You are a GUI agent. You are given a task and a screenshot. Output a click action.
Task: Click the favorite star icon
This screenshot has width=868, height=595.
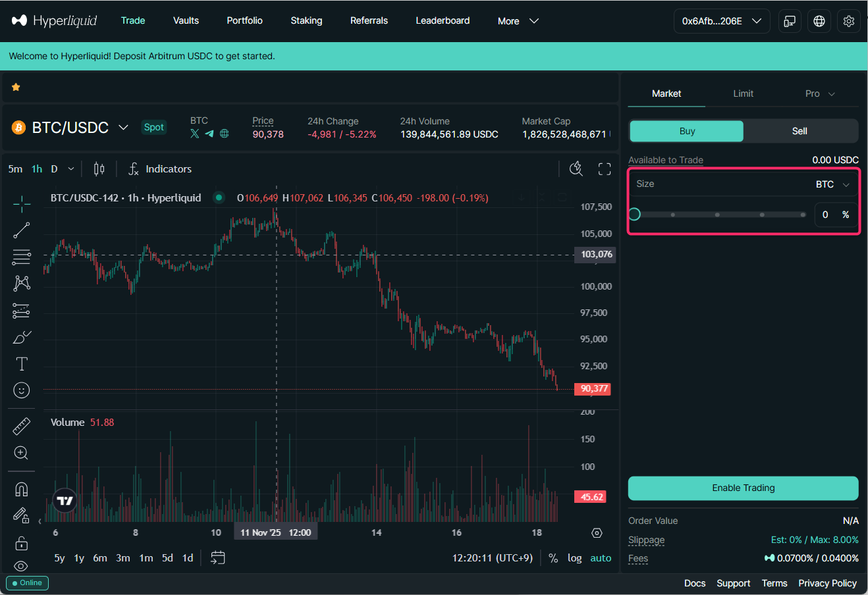pyautogui.click(x=16, y=87)
